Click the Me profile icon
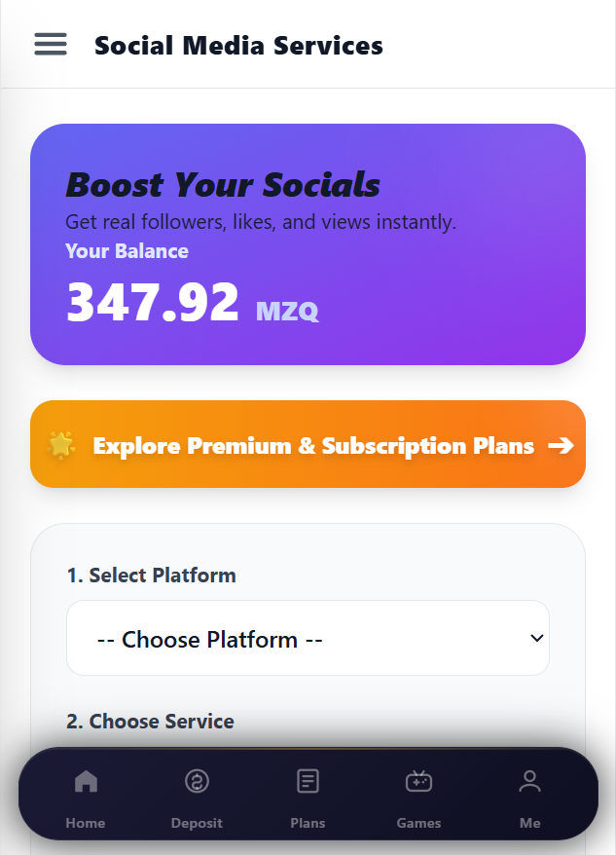The height and width of the screenshot is (855, 616). 529,781
